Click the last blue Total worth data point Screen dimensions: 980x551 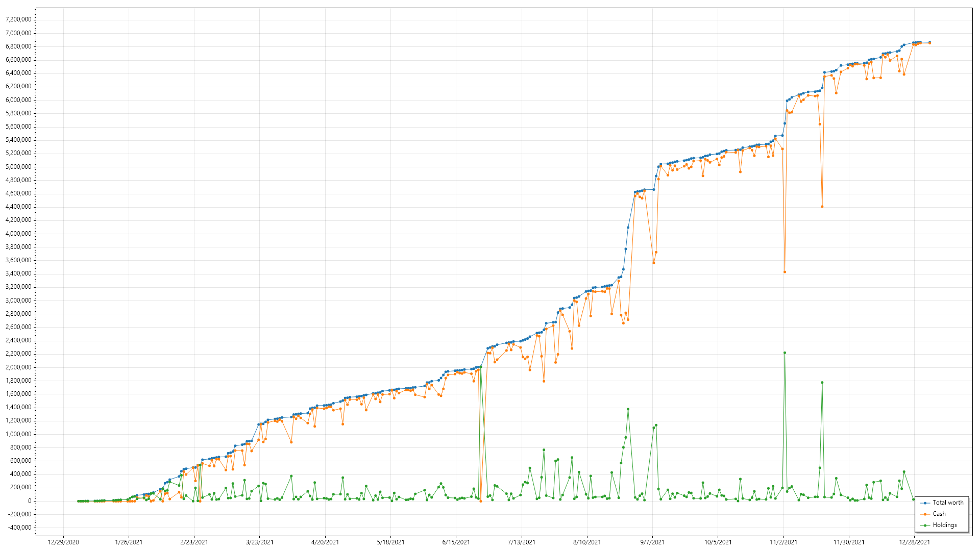coord(929,42)
